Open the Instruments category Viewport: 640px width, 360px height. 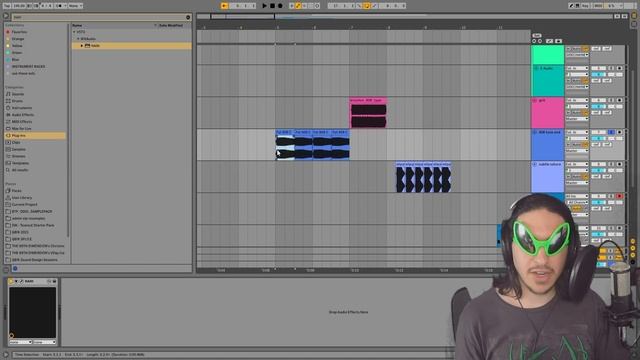[22, 108]
